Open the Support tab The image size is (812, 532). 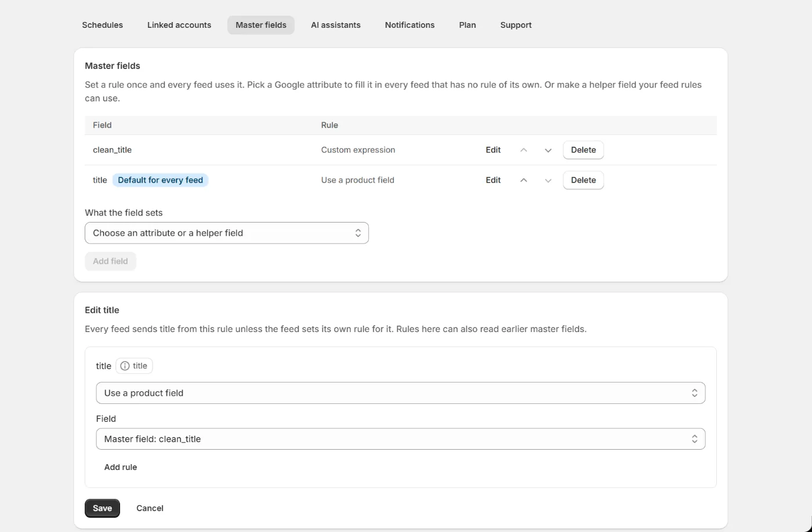pyautogui.click(x=516, y=25)
